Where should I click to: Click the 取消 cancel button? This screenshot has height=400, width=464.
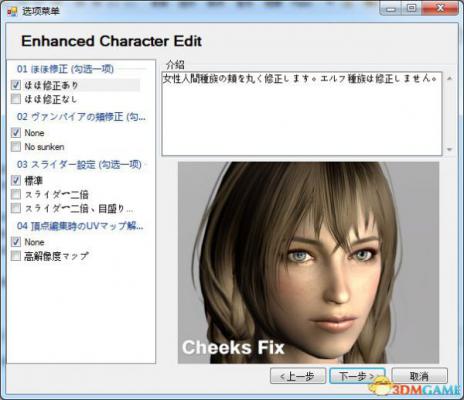(419, 377)
